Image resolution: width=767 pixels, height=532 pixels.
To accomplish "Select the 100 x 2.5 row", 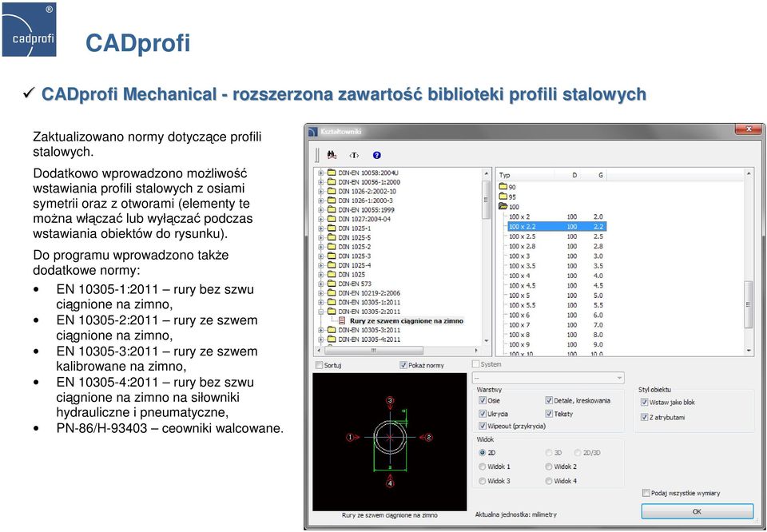I will 557,236.
